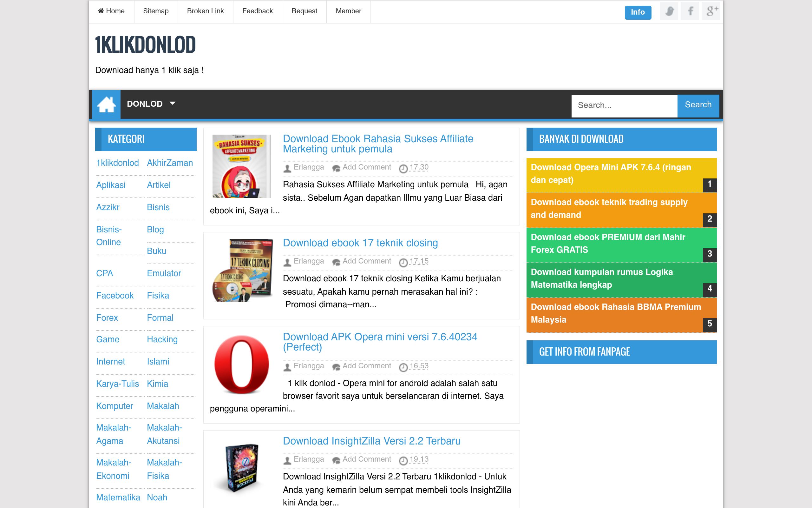Screen dimensions: 812x508
Task: Click the Rahasia Sukses ebook thumbnail
Action: 242,166
